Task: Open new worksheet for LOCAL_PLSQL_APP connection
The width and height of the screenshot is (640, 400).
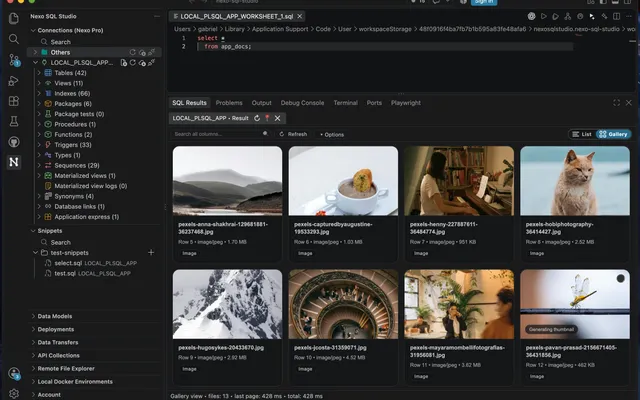Action: point(123,62)
